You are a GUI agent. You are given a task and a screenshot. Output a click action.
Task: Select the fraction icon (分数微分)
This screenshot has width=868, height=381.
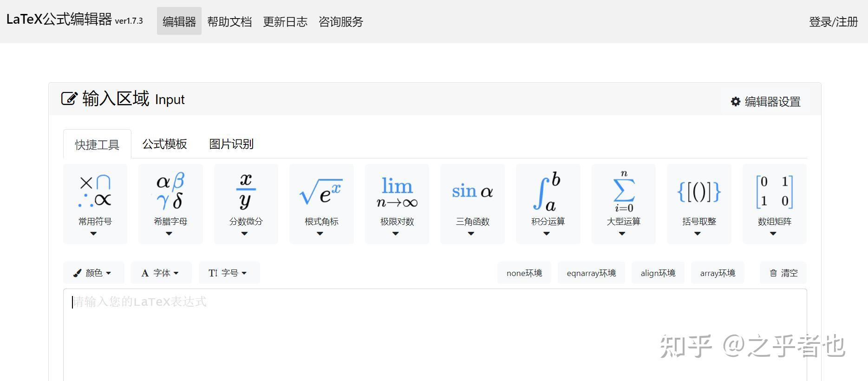coord(246,191)
